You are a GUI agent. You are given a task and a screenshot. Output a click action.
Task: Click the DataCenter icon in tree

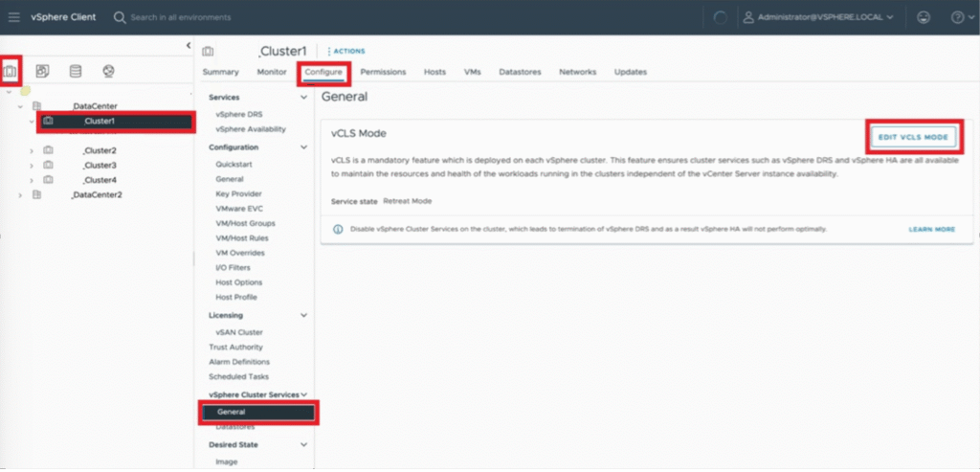pyautogui.click(x=36, y=106)
